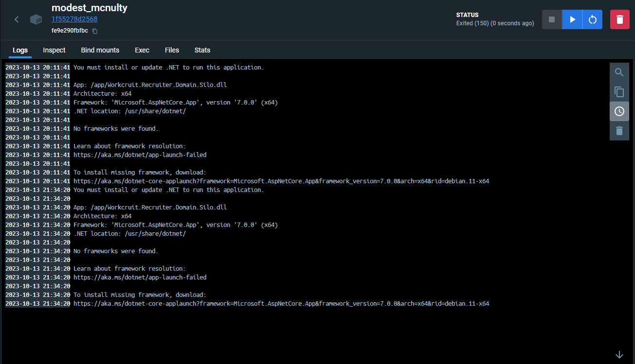The image size is (635, 364).
Task: Open search in the logs panel
Action: point(619,72)
